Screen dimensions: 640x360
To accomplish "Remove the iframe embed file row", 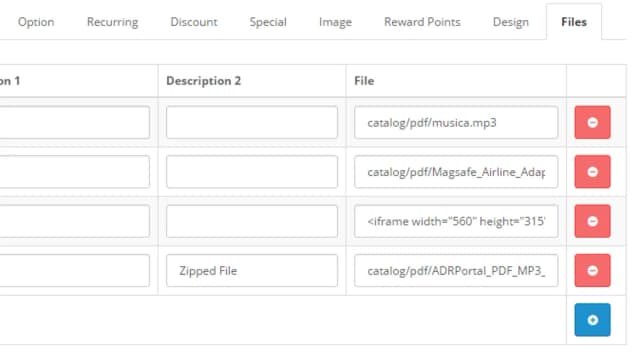I will pyautogui.click(x=592, y=221).
